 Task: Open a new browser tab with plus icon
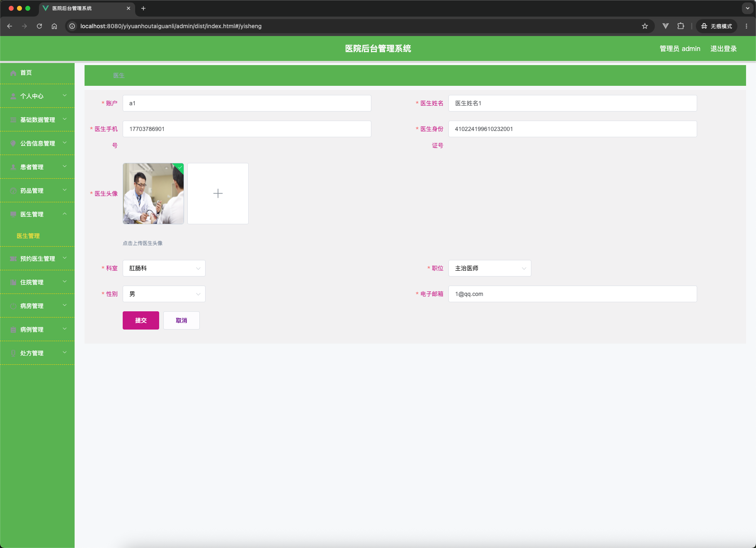pyautogui.click(x=143, y=8)
